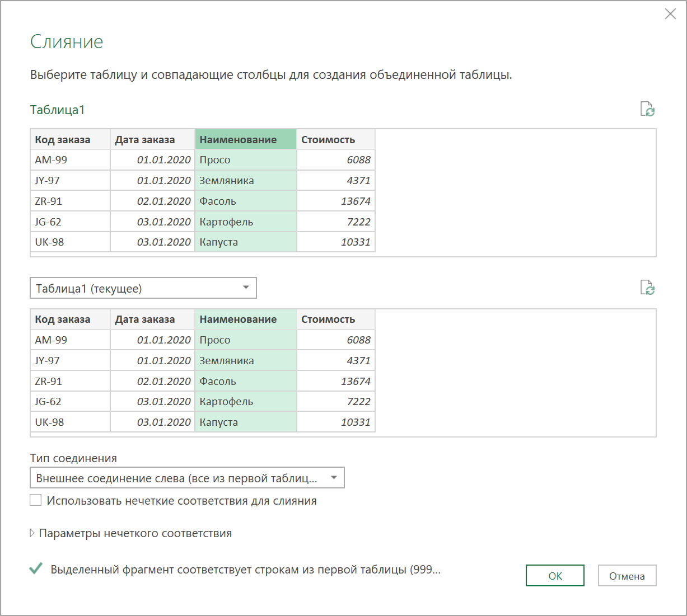This screenshot has width=687, height=616.
Task: Click 02.01.2020 date in bottom table
Action: [x=152, y=381]
